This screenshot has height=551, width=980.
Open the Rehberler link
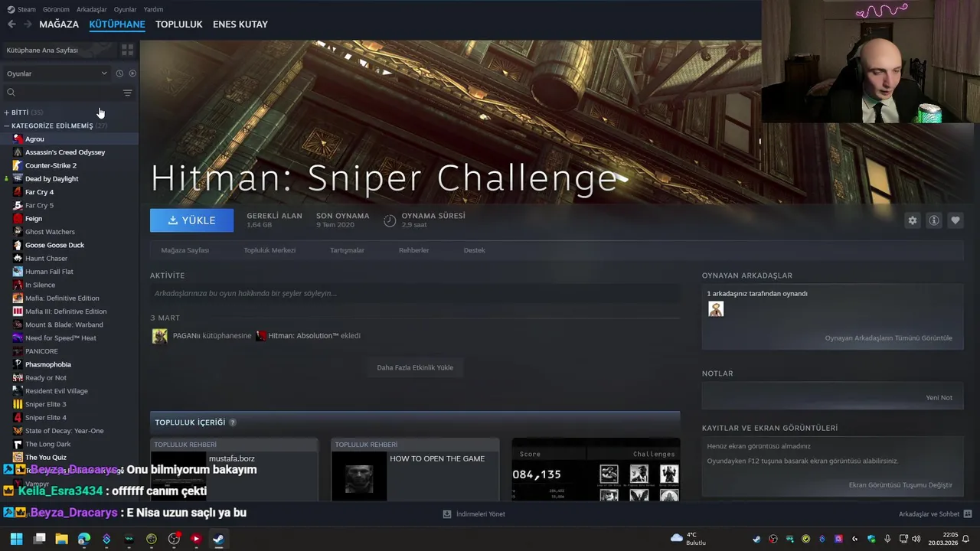tap(413, 250)
